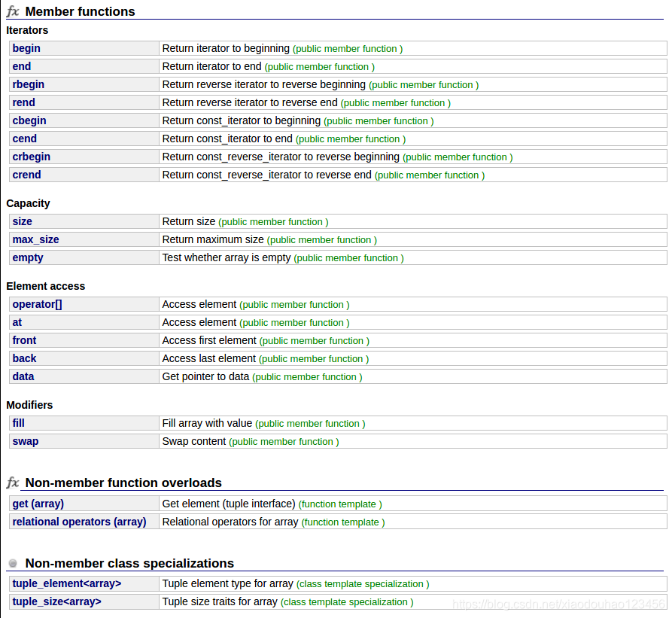The width and height of the screenshot is (672, 618).
Task: Open the tuple_size<array> link
Action: pyautogui.click(x=57, y=601)
